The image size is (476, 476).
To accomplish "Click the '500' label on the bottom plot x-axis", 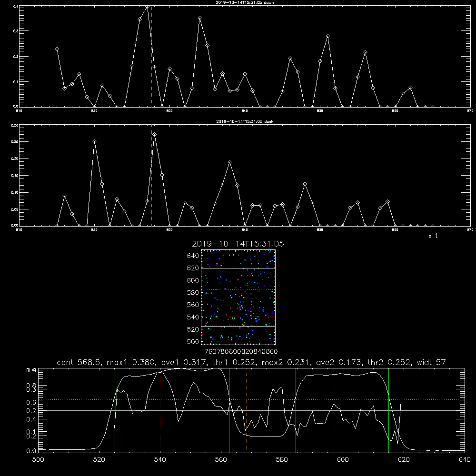I will click(x=38, y=460).
